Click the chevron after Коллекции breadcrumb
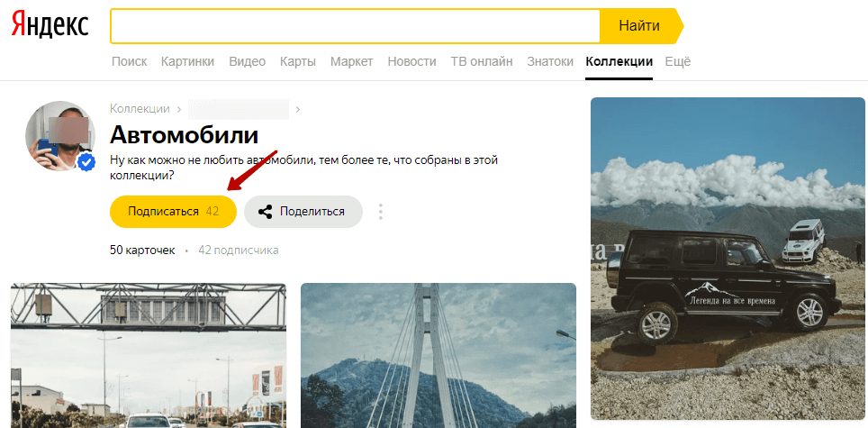 point(179,110)
